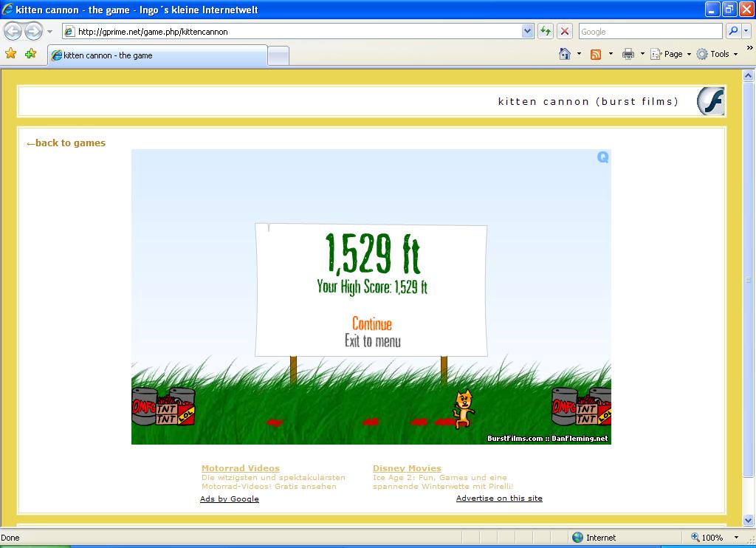Click the orange kitten in the grass
This screenshot has height=548, width=756.
click(464, 409)
